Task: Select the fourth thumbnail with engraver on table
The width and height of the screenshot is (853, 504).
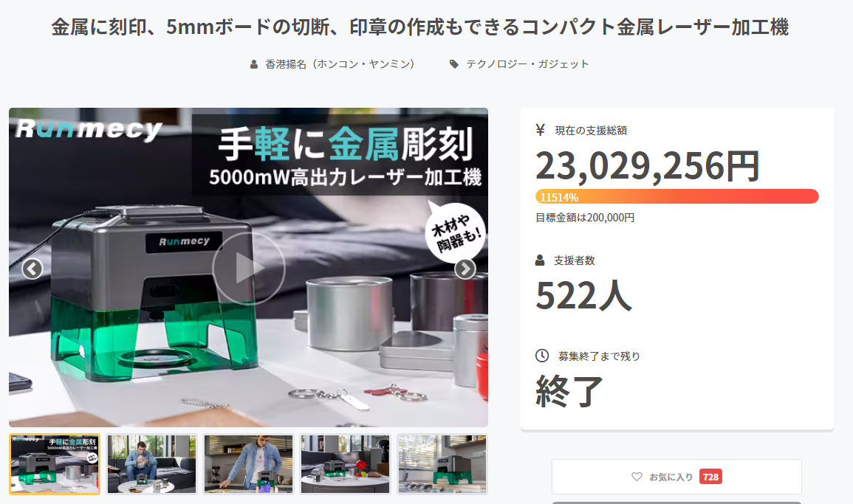Action: [345, 463]
